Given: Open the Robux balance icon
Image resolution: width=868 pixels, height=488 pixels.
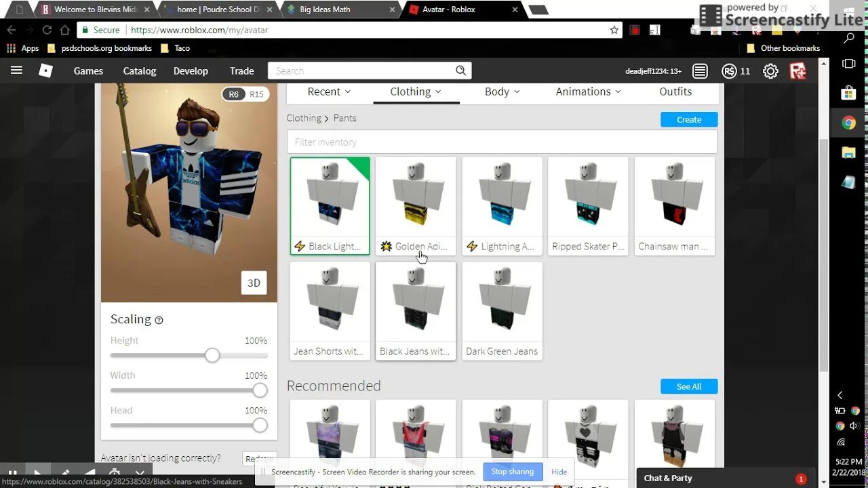Looking at the screenshot, I should pyautogui.click(x=730, y=71).
